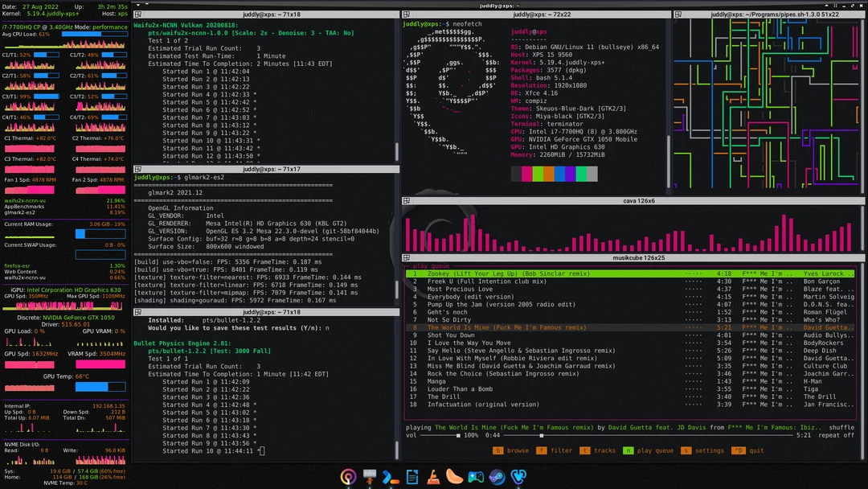Click the purple color-wheel dock icon
This screenshot has width=868, height=489.
point(348,476)
